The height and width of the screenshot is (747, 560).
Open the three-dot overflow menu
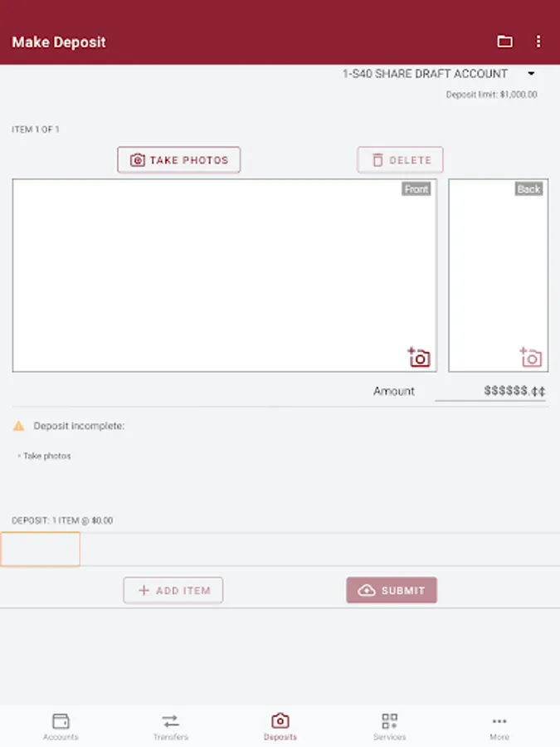pyautogui.click(x=538, y=41)
